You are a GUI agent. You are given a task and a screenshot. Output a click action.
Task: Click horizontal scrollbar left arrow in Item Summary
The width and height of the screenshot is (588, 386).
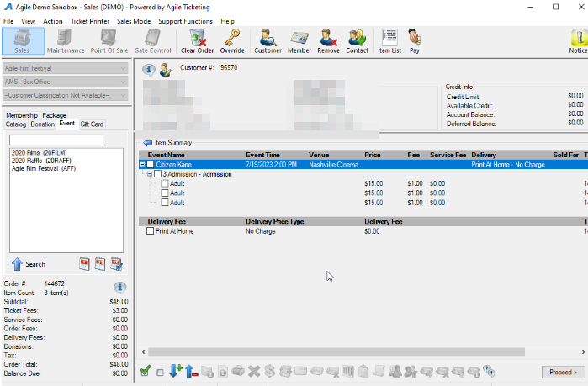[x=143, y=352]
